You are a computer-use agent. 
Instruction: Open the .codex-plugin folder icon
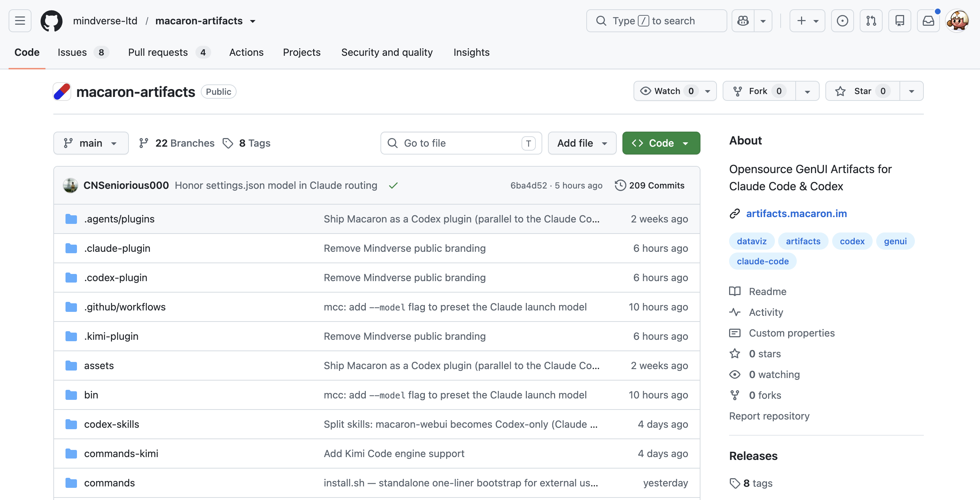click(71, 278)
